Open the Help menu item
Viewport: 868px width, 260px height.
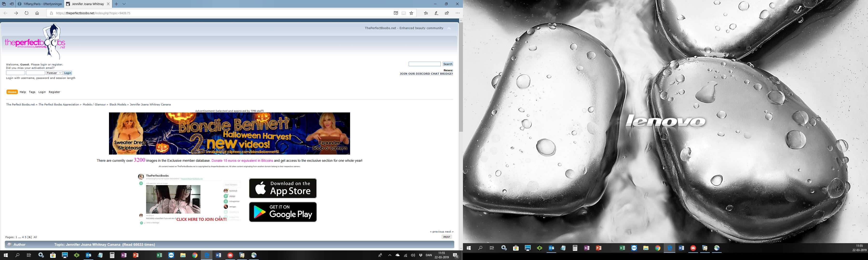click(23, 92)
